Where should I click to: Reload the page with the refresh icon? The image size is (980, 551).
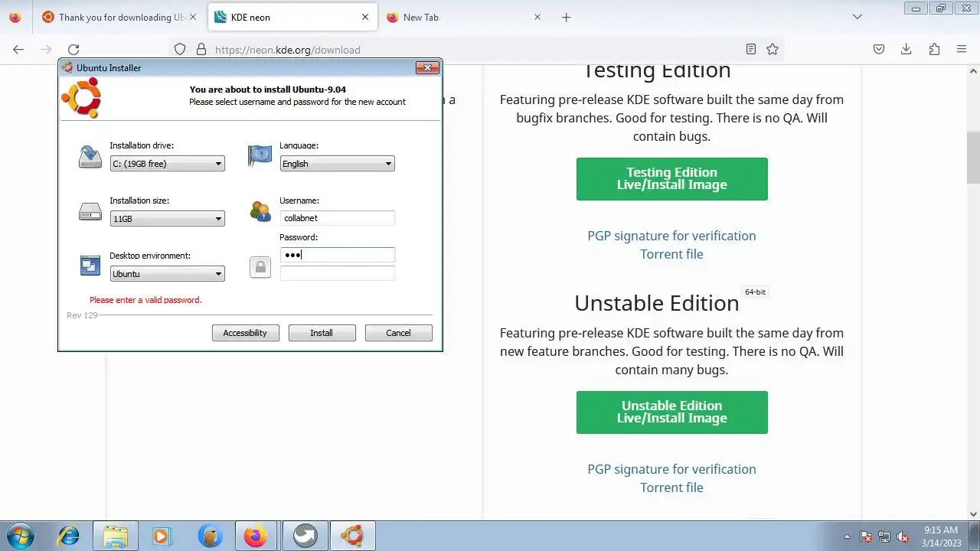click(x=73, y=49)
